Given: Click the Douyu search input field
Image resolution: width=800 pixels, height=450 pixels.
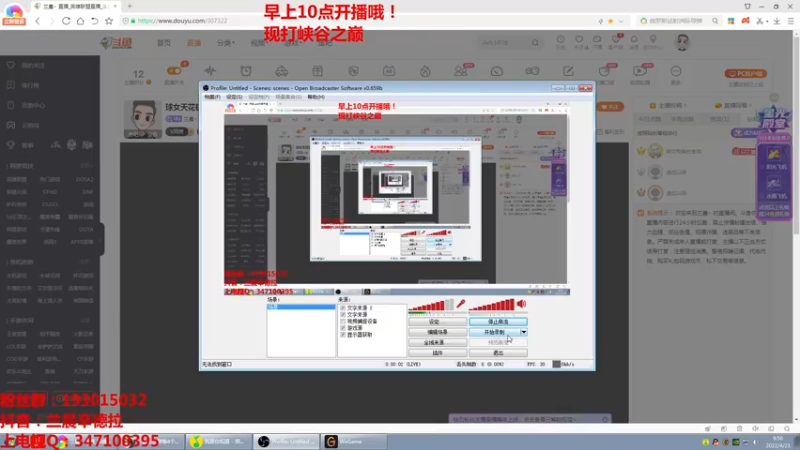Looking at the screenshot, I should 504,43.
